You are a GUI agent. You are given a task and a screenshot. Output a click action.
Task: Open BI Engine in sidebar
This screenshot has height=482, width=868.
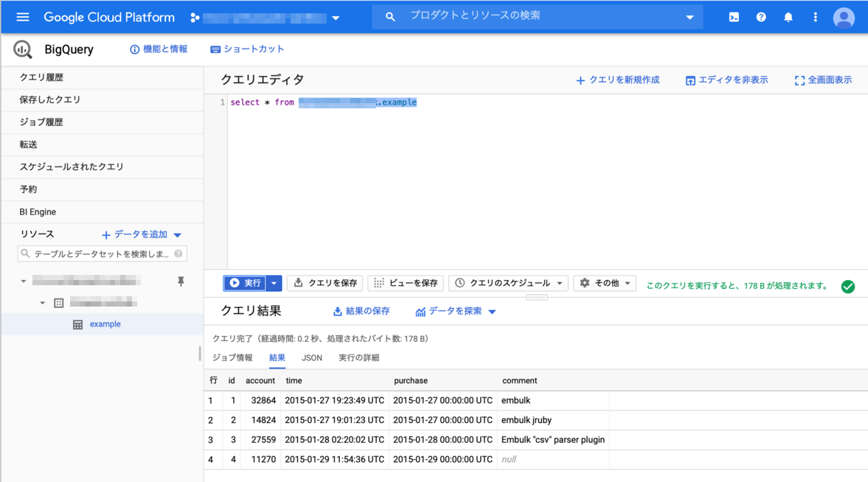103,212
